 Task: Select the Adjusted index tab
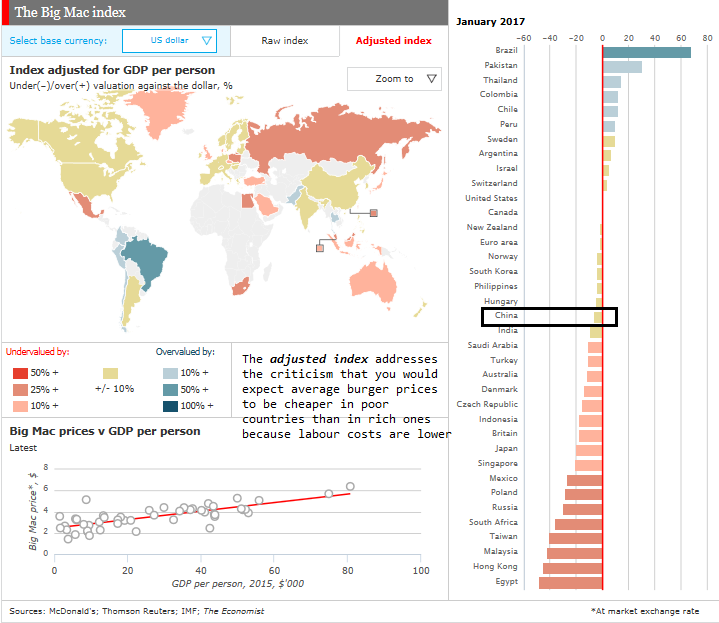click(393, 41)
